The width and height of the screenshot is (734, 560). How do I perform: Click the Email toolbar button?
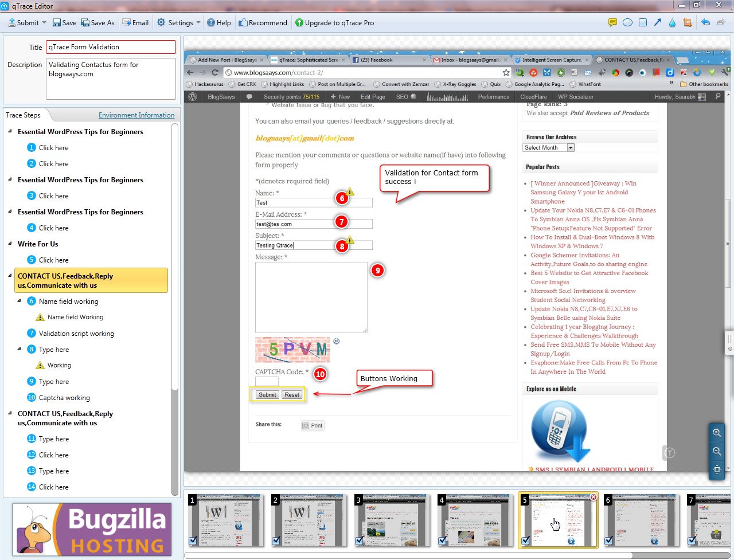point(135,23)
